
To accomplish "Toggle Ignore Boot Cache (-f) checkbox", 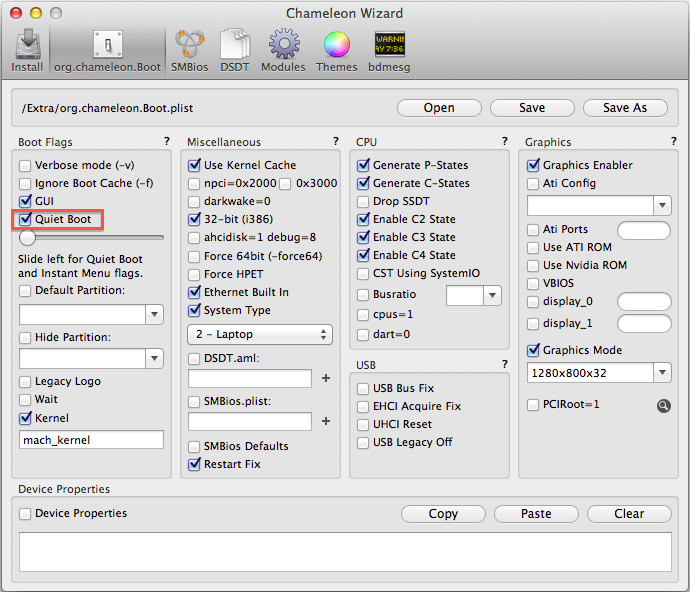I will click(x=25, y=184).
